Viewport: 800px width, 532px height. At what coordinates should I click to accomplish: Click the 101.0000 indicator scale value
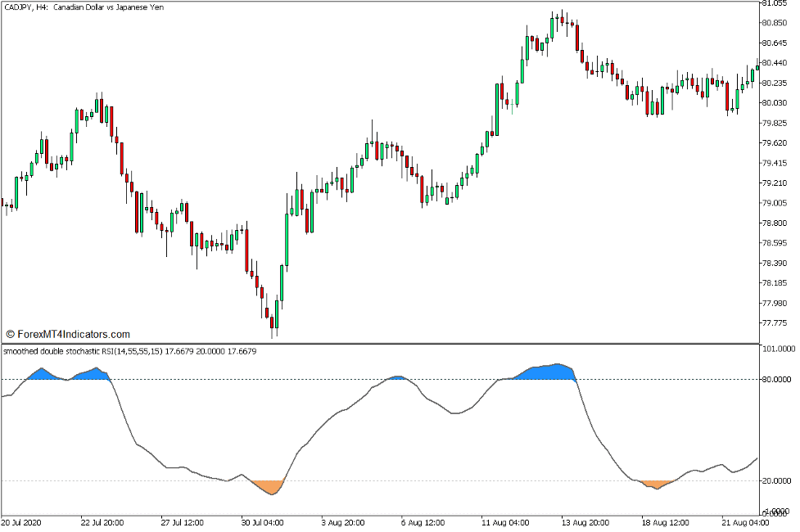776,347
